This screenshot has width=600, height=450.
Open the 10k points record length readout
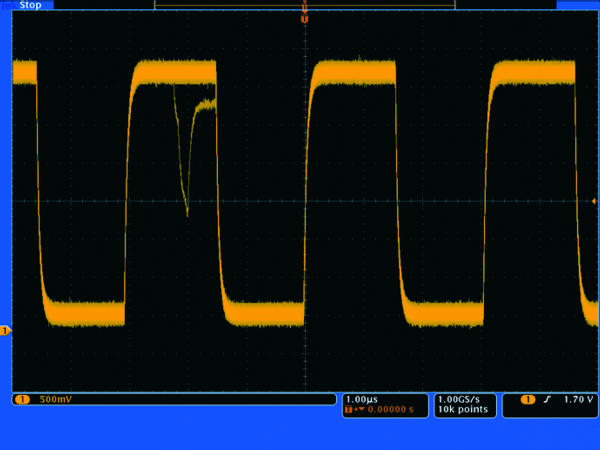click(x=460, y=410)
